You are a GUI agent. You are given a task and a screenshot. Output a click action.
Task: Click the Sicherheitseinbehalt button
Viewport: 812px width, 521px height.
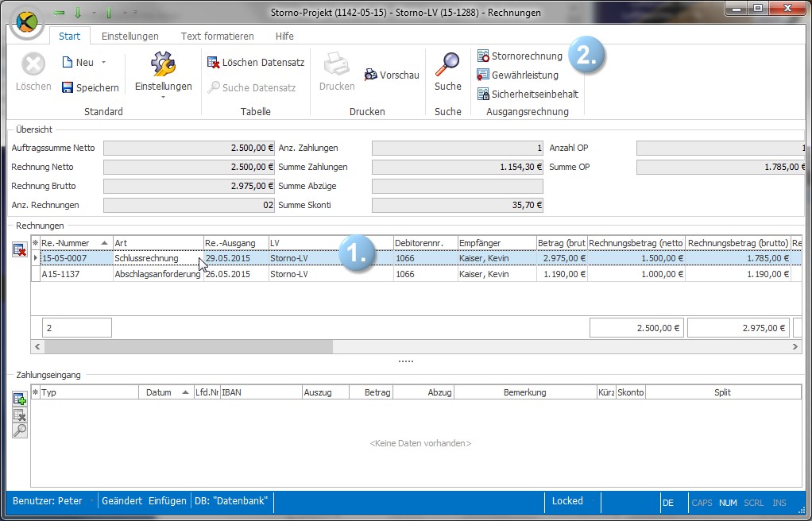coord(528,95)
